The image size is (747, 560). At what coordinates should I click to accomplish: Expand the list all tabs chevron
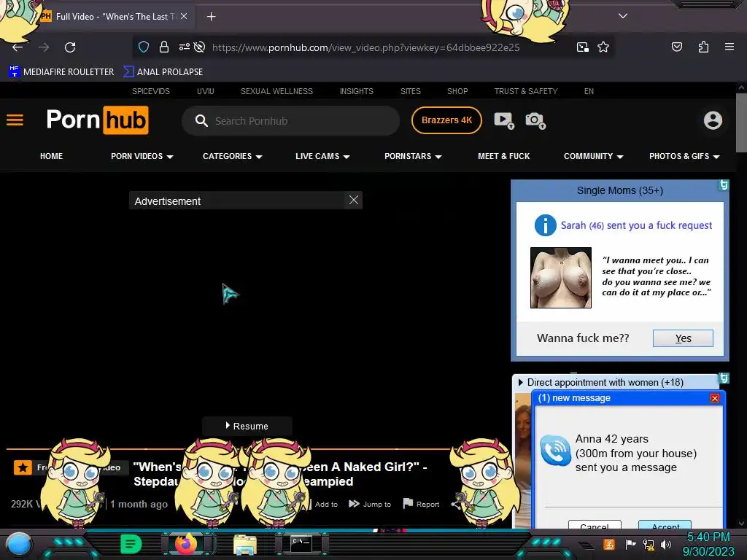point(623,16)
